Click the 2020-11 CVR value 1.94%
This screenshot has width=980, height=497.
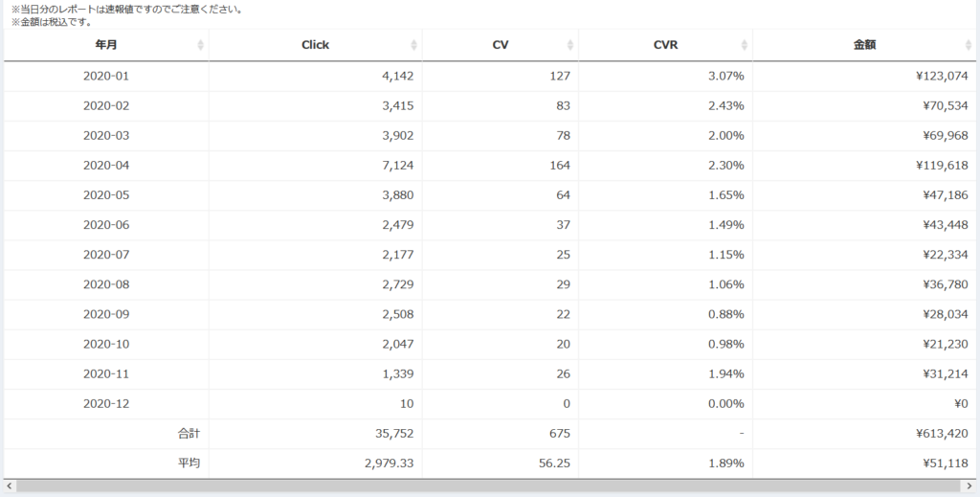point(724,373)
